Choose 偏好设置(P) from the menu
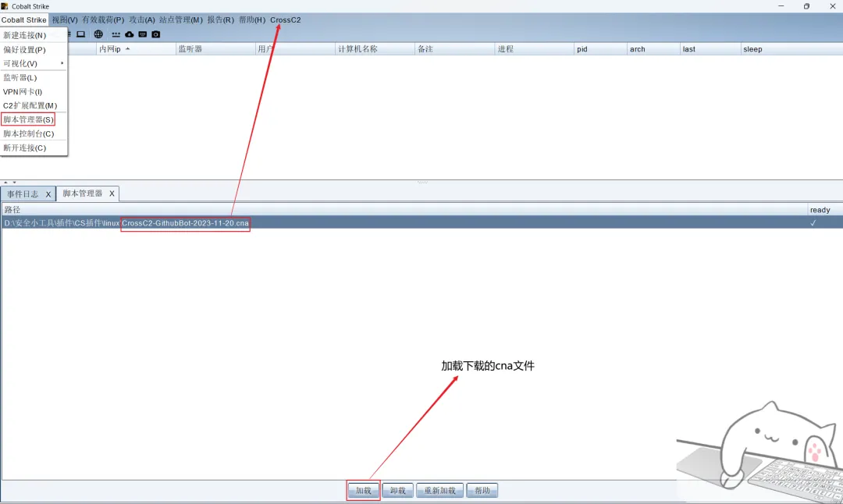The width and height of the screenshot is (843, 504). click(34, 49)
